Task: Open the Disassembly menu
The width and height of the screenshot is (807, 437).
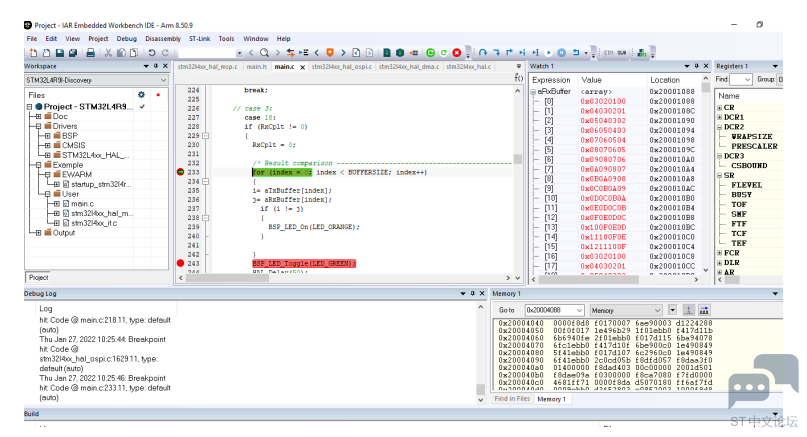Action: [x=163, y=39]
